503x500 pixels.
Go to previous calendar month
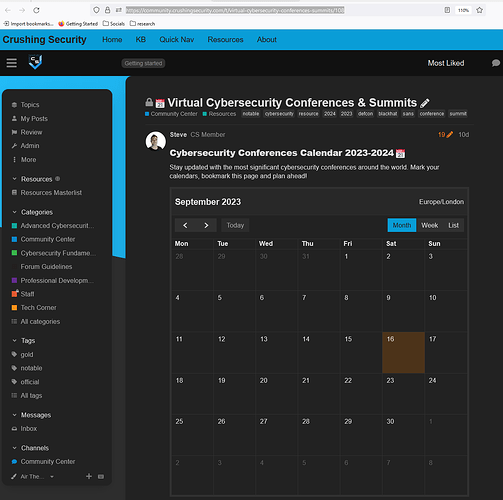click(185, 225)
